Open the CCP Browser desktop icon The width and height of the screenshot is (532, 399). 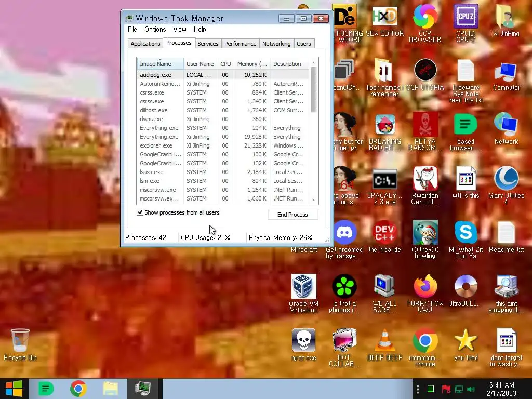425,23
